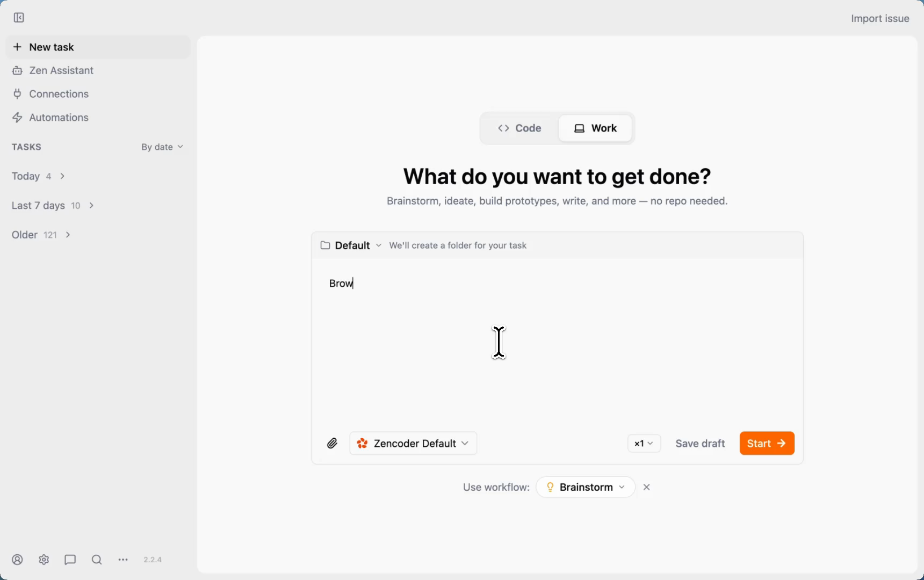Collapse the sidebar with the panel icon
Viewport: 924px width, 580px height.
pos(19,18)
